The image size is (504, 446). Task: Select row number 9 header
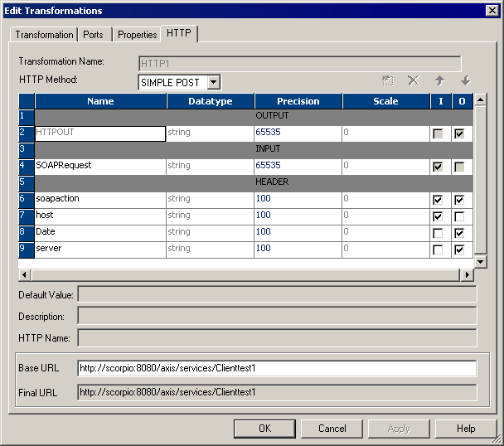[x=27, y=250]
